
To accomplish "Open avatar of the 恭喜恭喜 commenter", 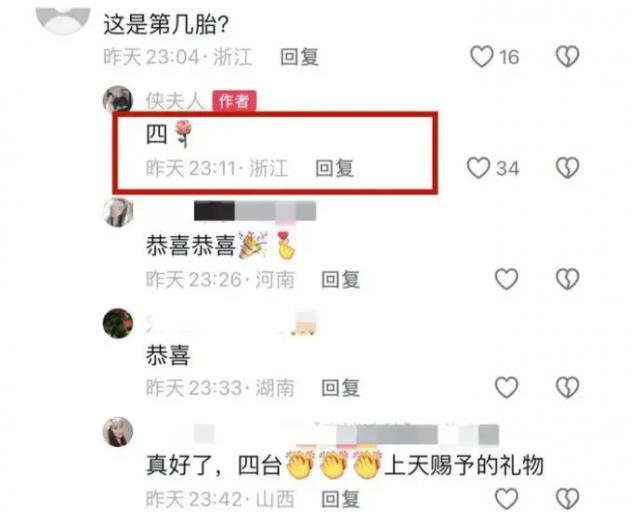I will (118, 212).
